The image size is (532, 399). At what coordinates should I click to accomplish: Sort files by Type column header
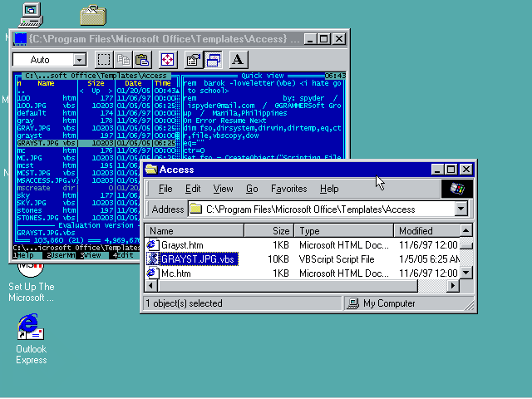343,231
